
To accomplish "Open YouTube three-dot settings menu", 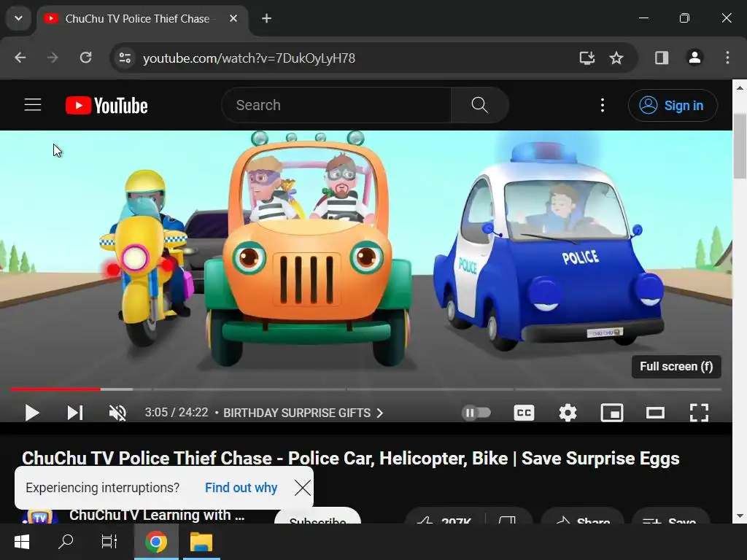I will (602, 105).
